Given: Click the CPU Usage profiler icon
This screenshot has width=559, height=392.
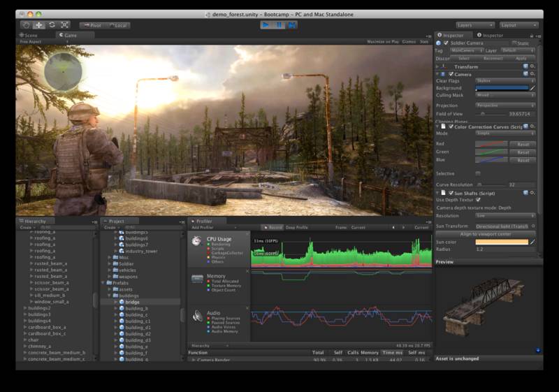Looking at the screenshot, I should [x=196, y=241].
